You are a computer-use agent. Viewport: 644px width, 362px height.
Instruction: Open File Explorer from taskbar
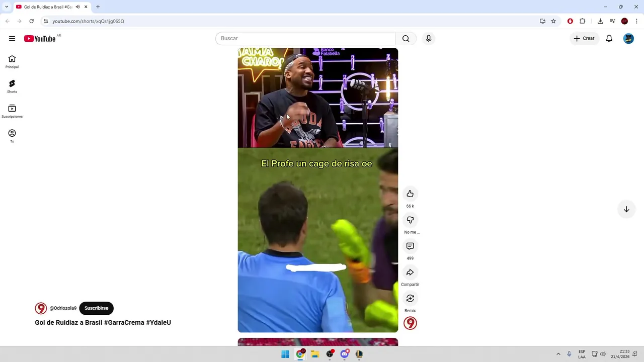[315, 354]
